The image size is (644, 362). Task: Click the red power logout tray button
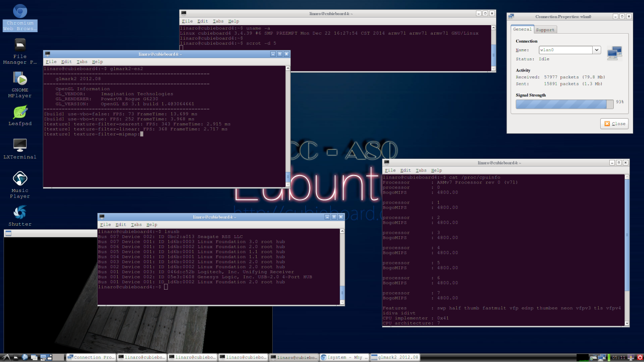[x=639, y=357]
